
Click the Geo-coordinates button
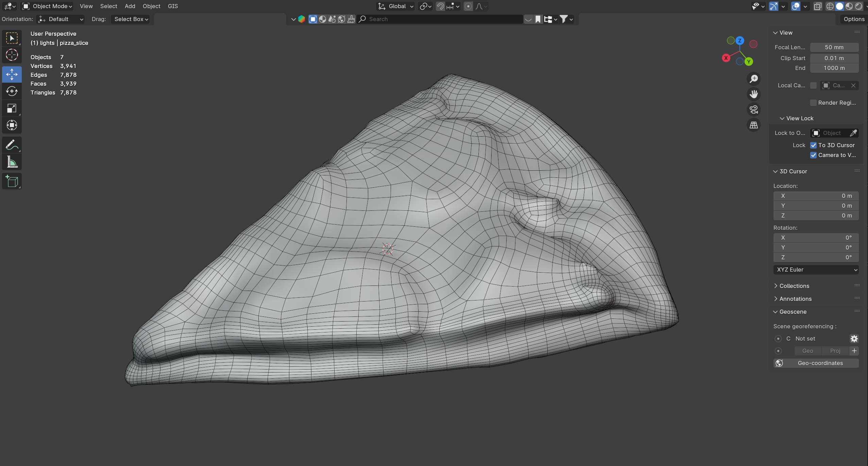coord(816,363)
